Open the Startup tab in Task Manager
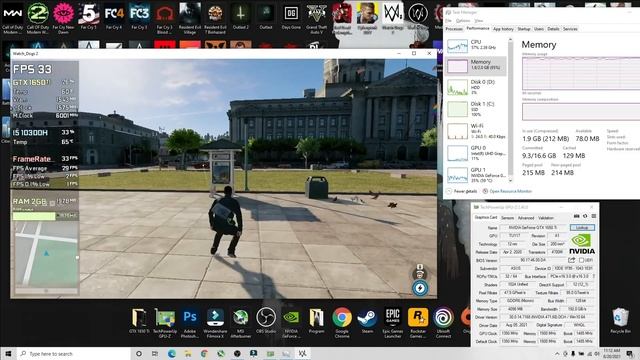 coord(524,29)
